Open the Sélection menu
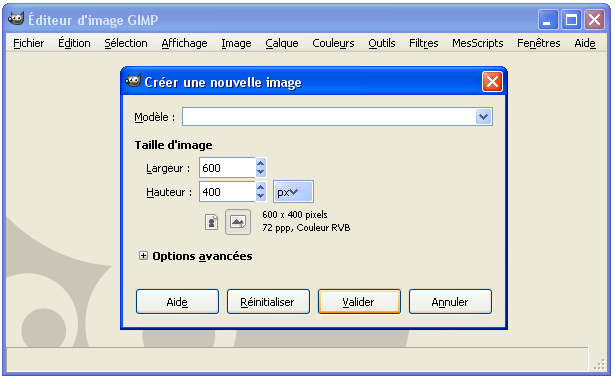 pyautogui.click(x=126, y=43)
